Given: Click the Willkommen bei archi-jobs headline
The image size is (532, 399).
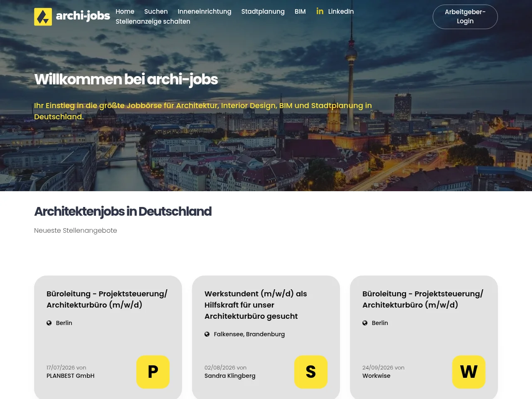Looking at the screenshot, I should (x=126, y=79).
